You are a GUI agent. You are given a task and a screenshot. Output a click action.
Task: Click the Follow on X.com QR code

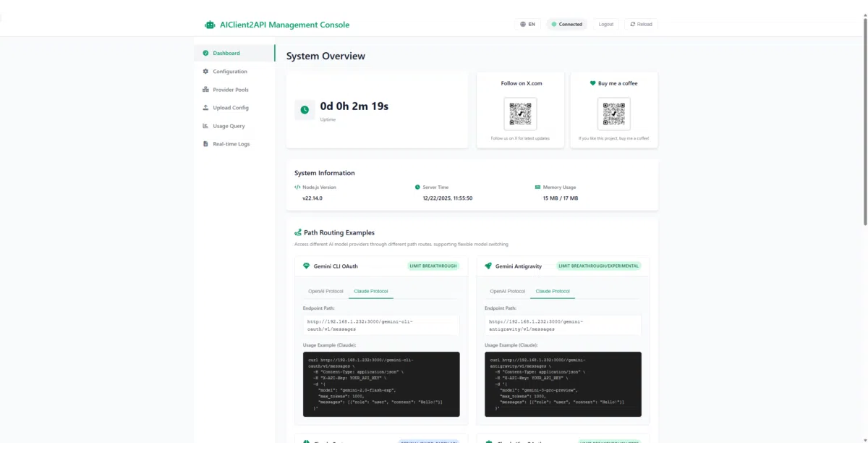521,114
